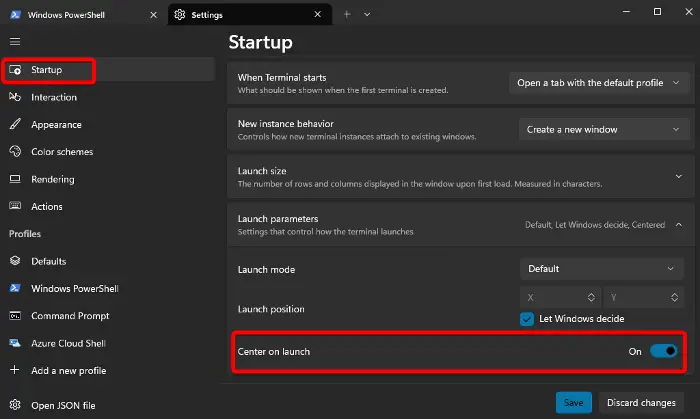The height and width of the screenshot is (419, 700).
Task: Open the Windows PowerShell profile settings
Action: click(108, 289)
